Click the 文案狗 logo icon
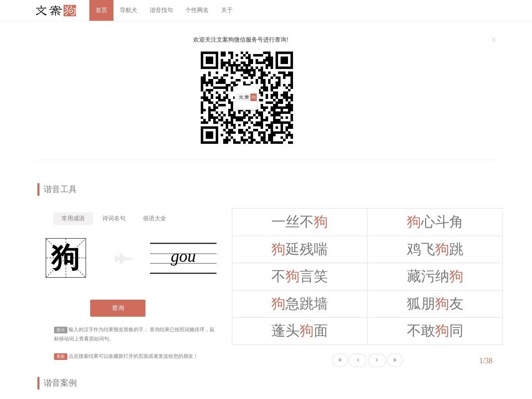 (56, 11)
